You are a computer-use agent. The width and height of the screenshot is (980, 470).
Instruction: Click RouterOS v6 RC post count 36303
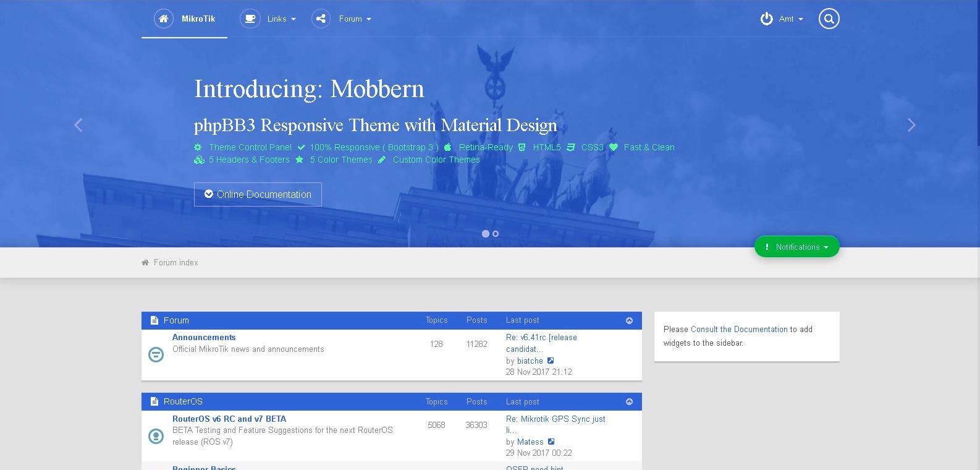pos(476,425)
